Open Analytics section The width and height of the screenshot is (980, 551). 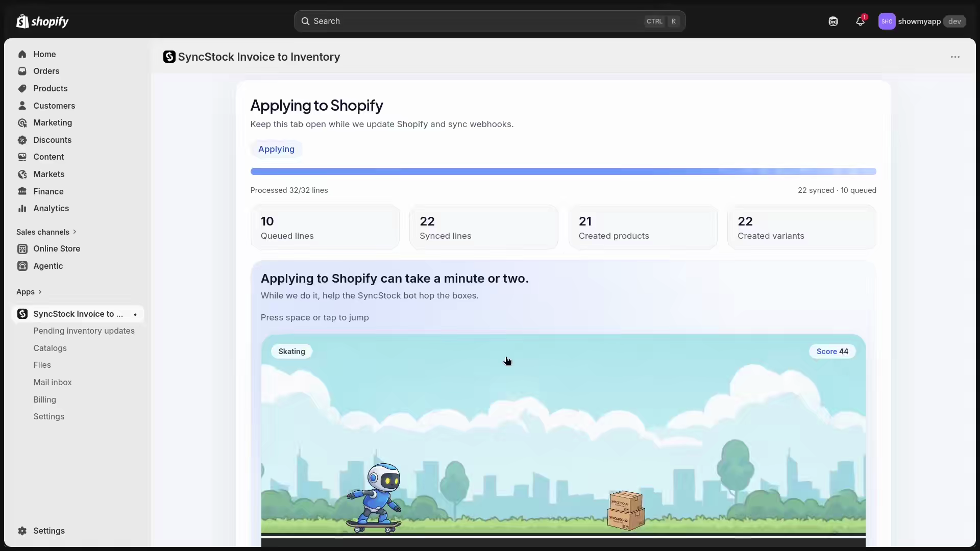click(51, 209)
